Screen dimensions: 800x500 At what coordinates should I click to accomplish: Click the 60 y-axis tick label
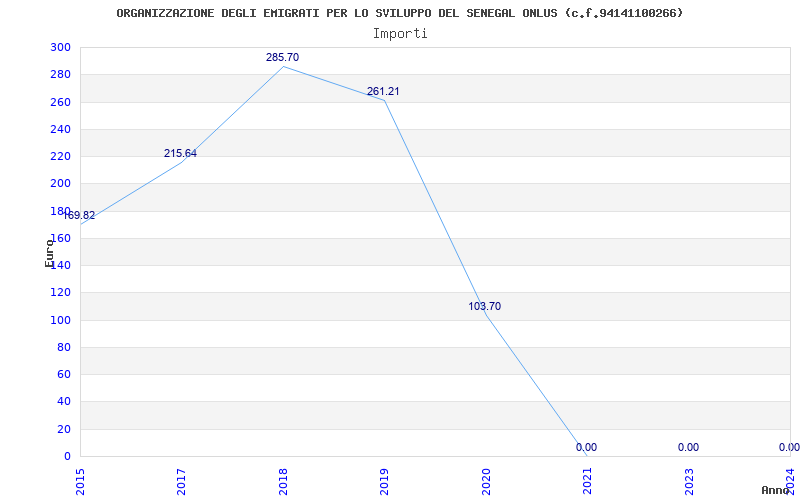point(64,374)
